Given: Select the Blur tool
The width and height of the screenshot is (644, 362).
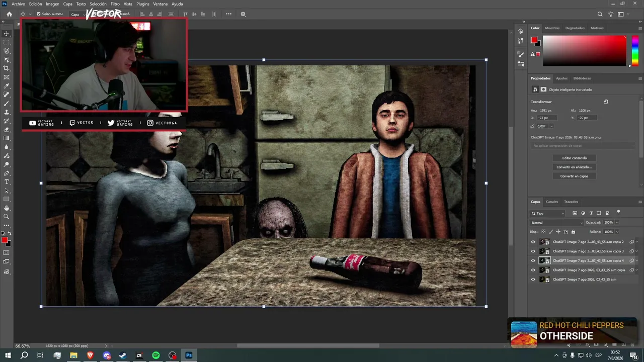Looking at the screenshot, I should pyautogui.click(x=7, y=147).
